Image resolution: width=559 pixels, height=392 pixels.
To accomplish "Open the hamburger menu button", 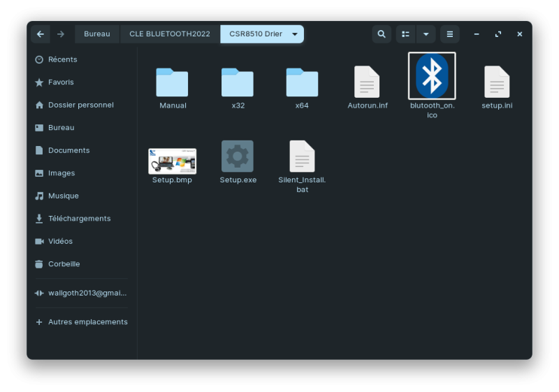I will tap(450, 34).
